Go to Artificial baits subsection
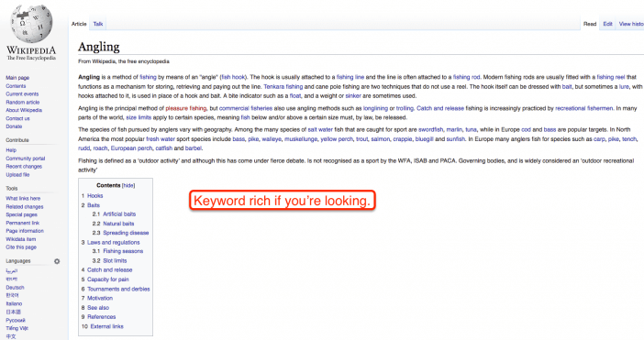This screenshot has width=644, height=340. [119, 214]
